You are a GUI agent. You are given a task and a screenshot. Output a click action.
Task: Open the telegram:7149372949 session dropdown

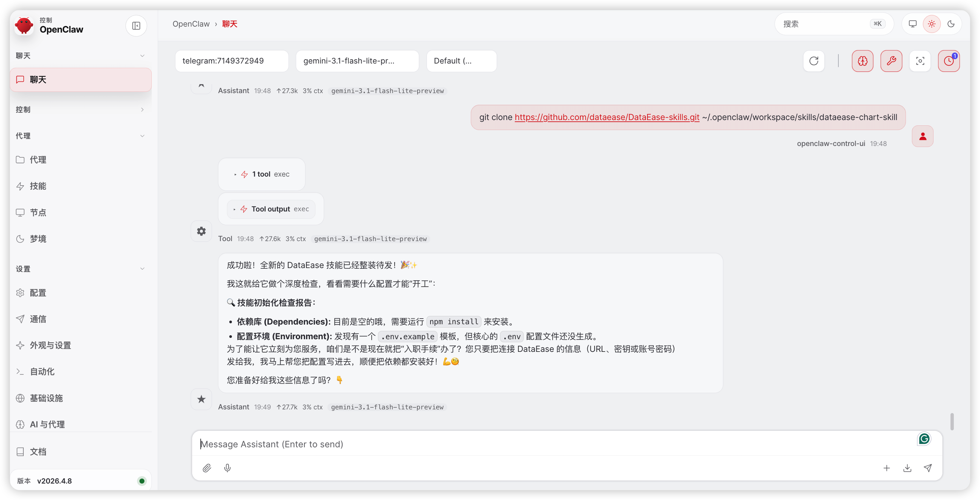(232, 61)
